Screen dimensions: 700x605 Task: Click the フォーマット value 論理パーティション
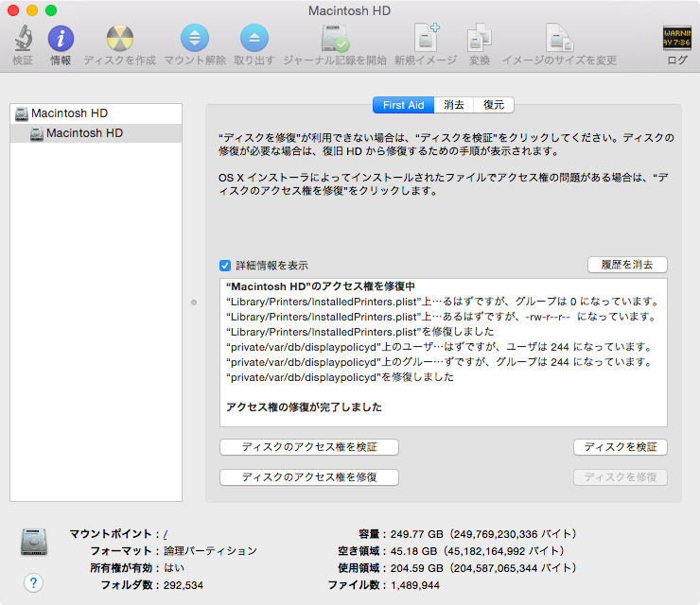point(210,551)
